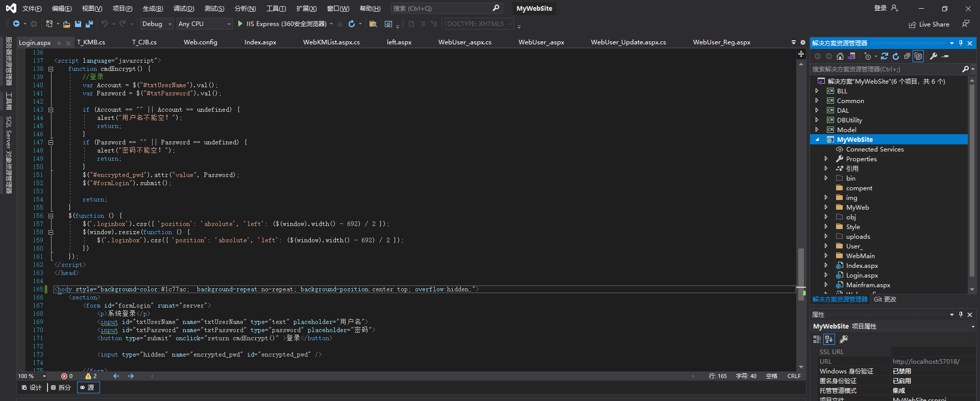Collapse all items in Solution Explorer
980x401 pixels.
click(x=907, y=56)
